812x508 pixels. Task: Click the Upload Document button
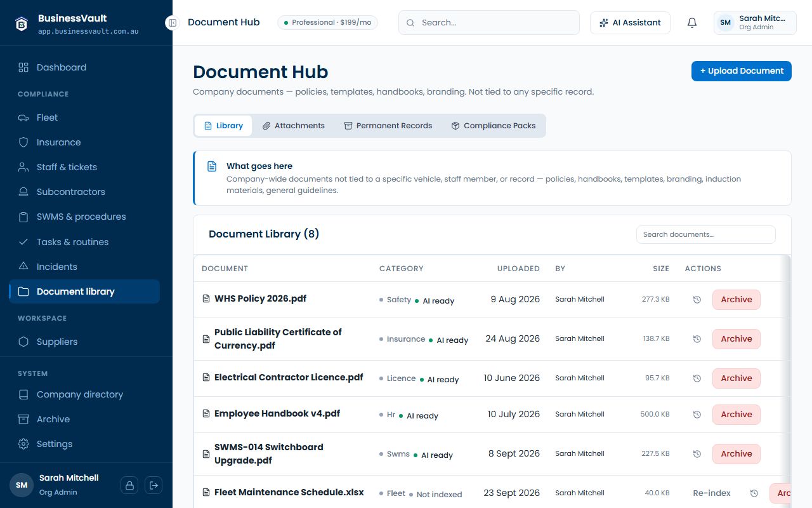(x=742, y=71)
